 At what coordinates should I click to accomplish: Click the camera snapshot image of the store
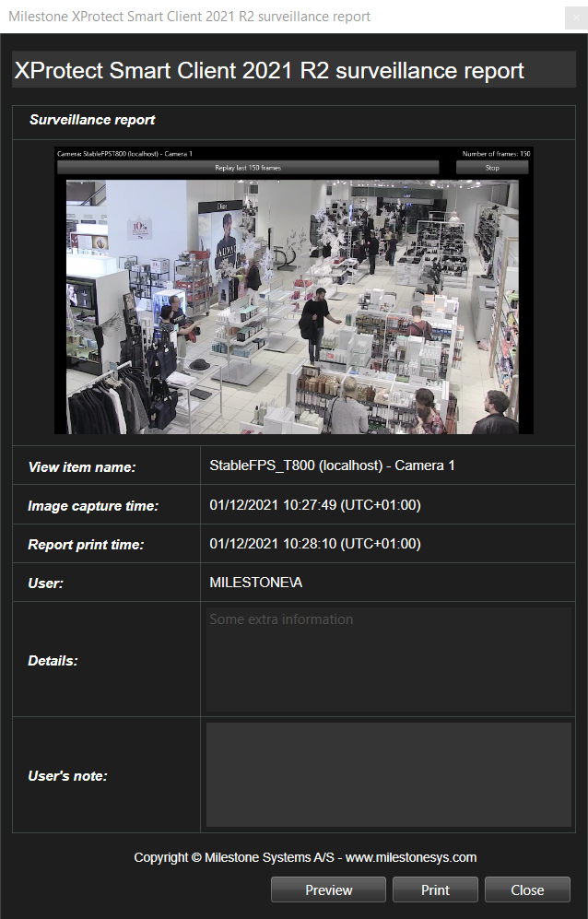292,307
